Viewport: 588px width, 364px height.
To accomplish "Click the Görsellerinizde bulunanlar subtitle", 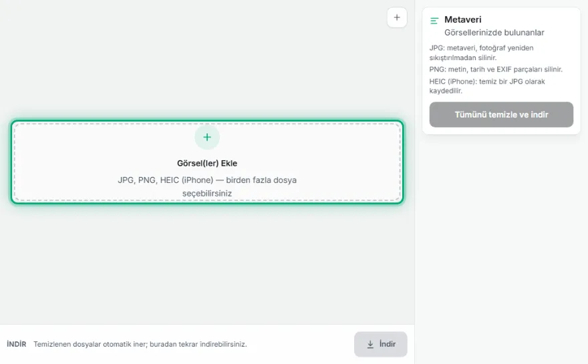I will pyautogui.click(x=494, y=33).
